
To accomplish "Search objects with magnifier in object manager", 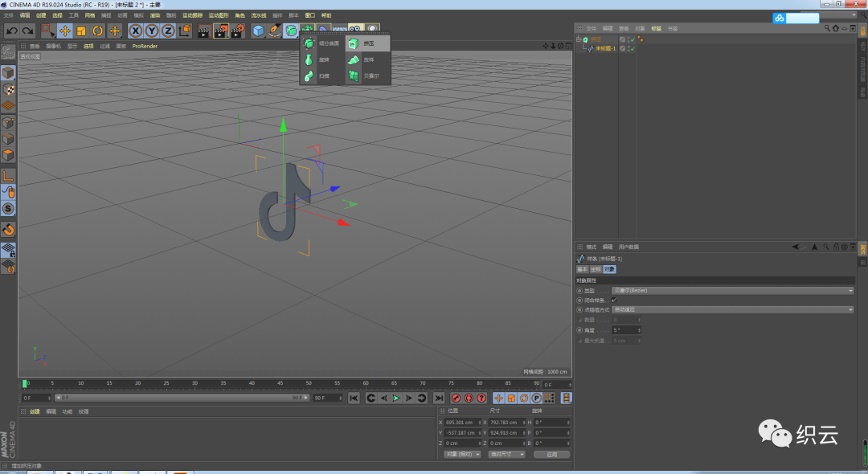I will coord(827,28).
